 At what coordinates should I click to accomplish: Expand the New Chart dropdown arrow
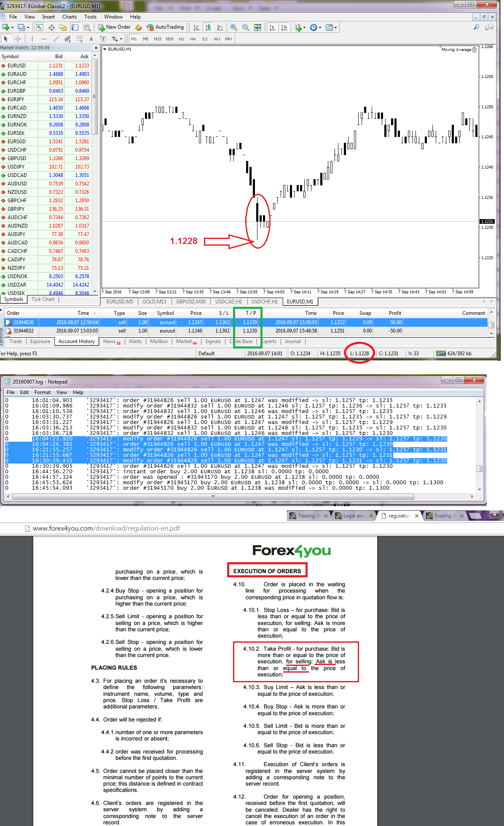pyautogui.click(x=13, y=28)
